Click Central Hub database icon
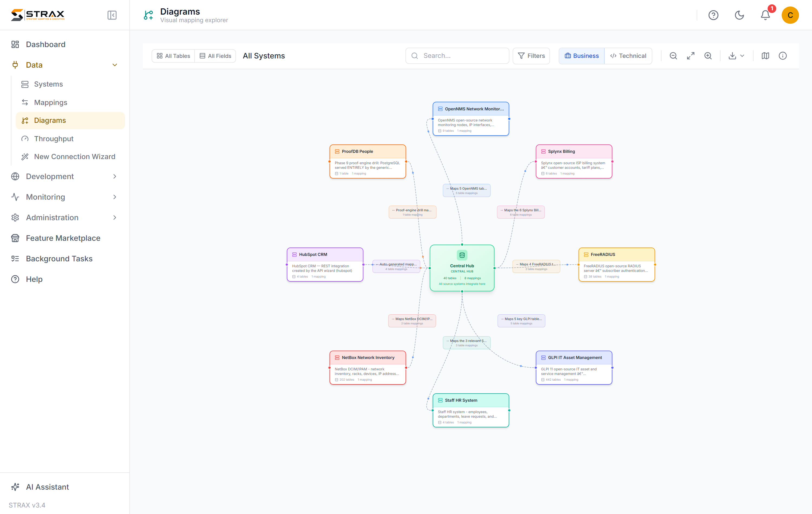This screenshot has width=812, height=514. click(x=462, y=255)
